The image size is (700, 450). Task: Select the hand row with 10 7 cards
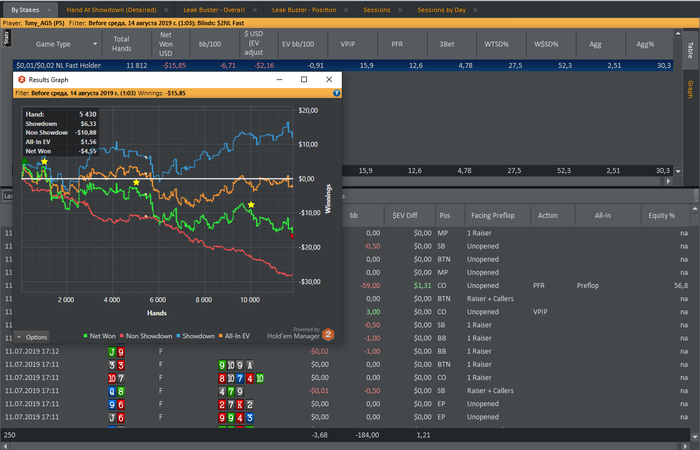pyautogui.click(x=346, y=378)
